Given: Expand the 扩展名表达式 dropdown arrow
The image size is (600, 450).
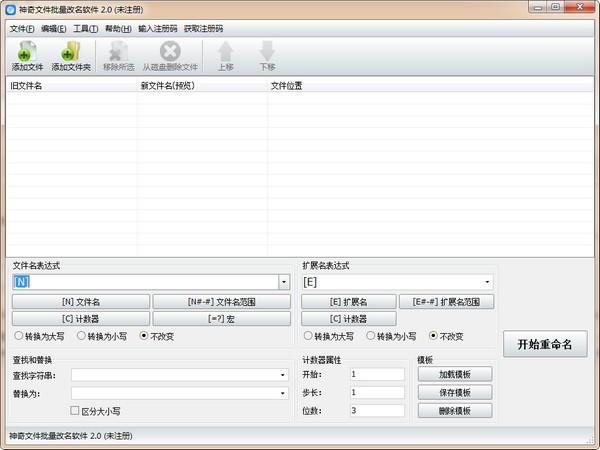Looking at the screenshot, I should pyautogui.click(x=488, y=283).
